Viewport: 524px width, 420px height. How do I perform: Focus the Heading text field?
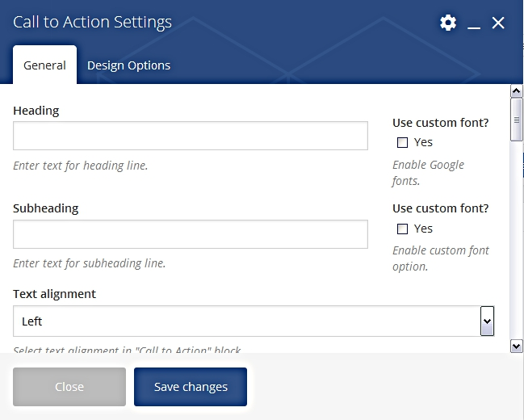click(191, 136)
